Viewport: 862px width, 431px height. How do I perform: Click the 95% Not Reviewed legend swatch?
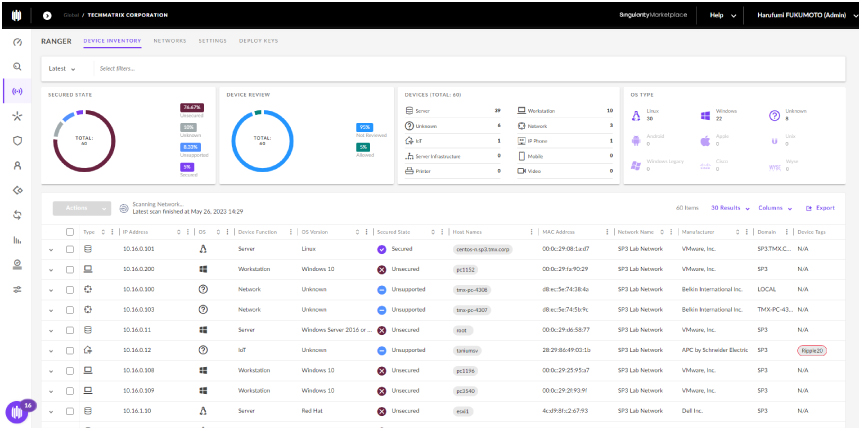click(x=363, y=127)
